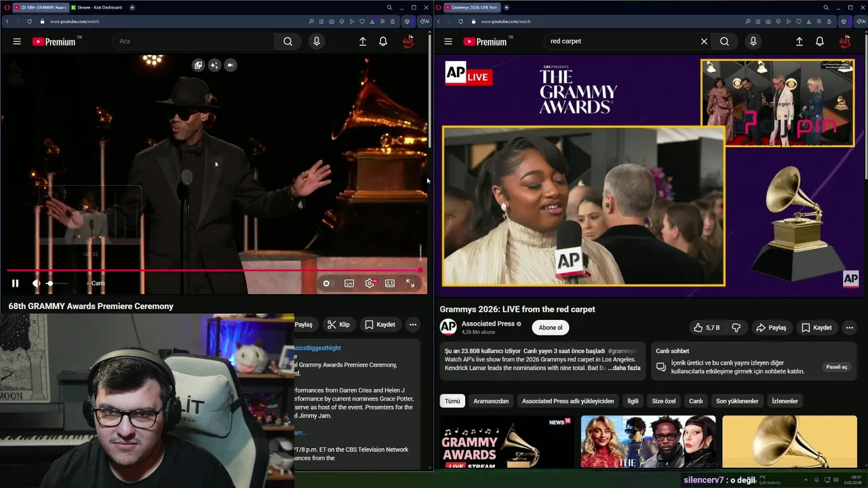
Task: Jump to live via Canlı indicator
Action: [97, 283]
